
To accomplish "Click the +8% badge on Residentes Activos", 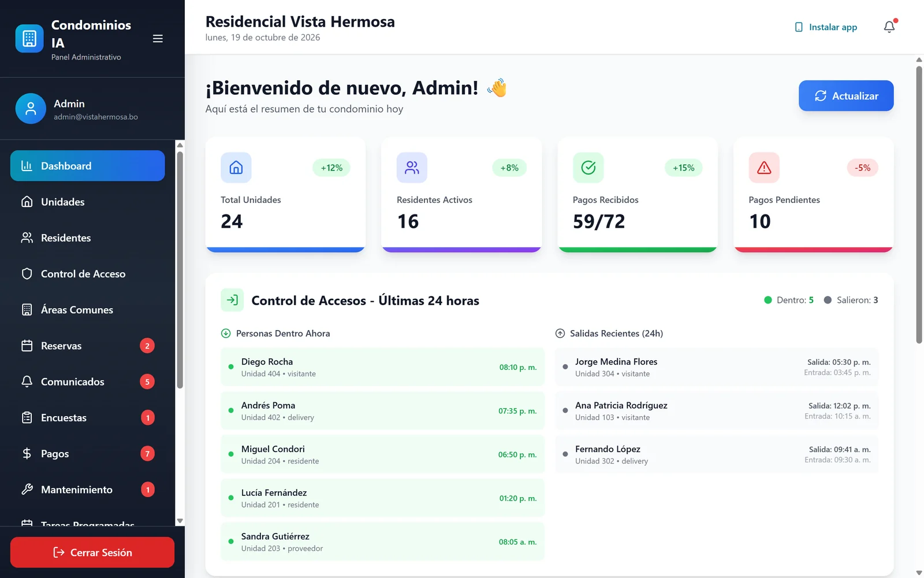I will [509, 168].
